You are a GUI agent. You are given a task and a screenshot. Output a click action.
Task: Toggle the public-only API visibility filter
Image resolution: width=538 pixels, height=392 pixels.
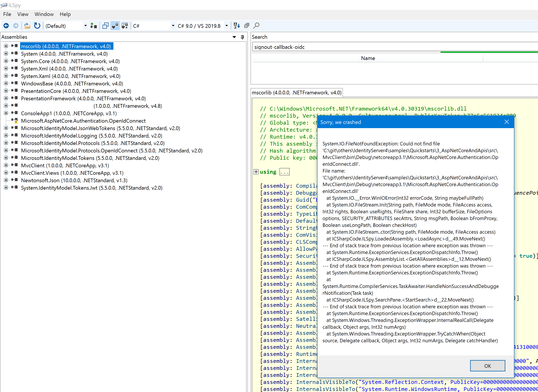pos(115,26)
